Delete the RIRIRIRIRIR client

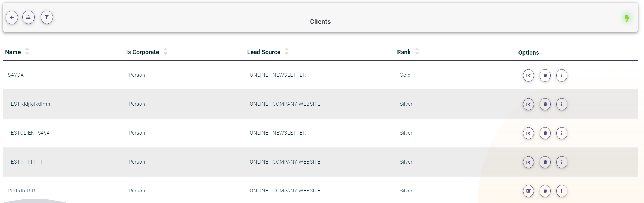pos(545,191)
